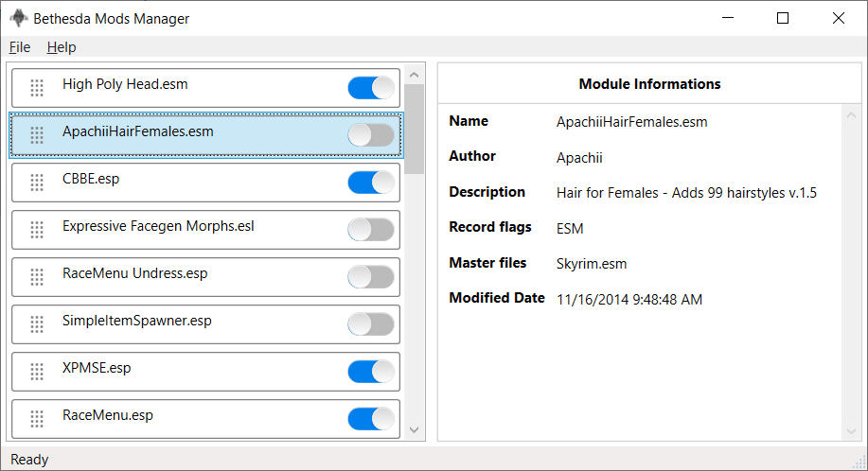
Task: Select SimpleItemSpawner.esp entry
Action: pos(205,324)
